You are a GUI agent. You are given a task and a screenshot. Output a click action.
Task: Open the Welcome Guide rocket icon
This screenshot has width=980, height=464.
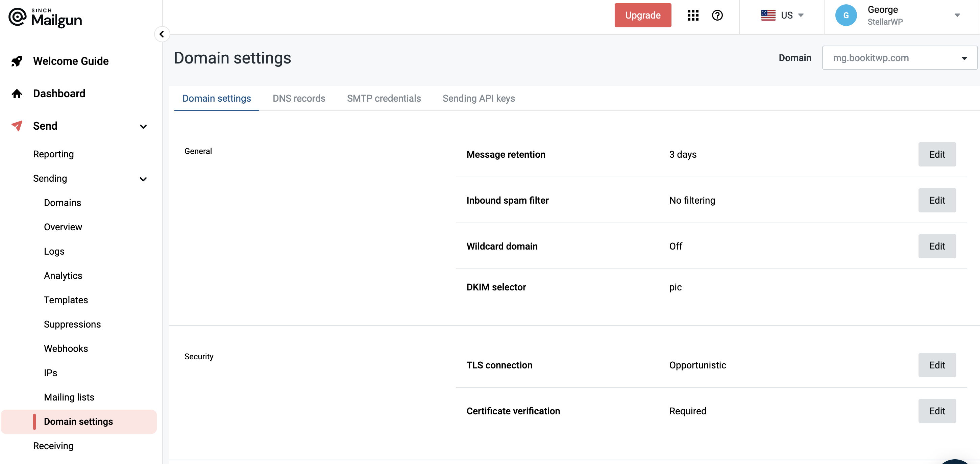coord(16,61)
